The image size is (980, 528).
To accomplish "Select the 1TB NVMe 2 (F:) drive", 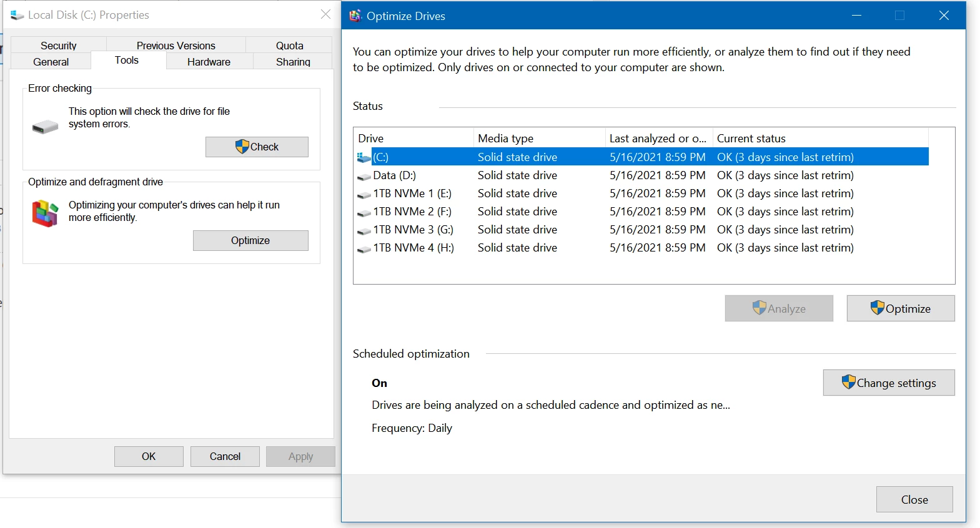I will [x=641, y=212].
